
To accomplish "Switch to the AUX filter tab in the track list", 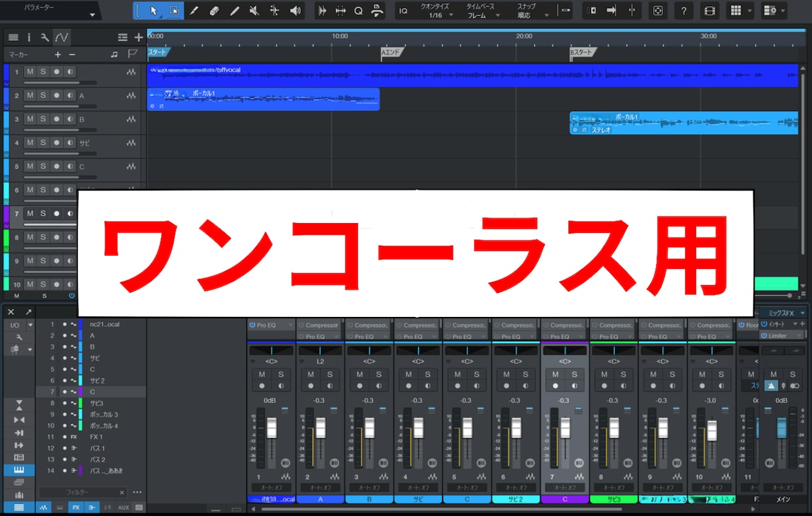I will click(122, 507).
